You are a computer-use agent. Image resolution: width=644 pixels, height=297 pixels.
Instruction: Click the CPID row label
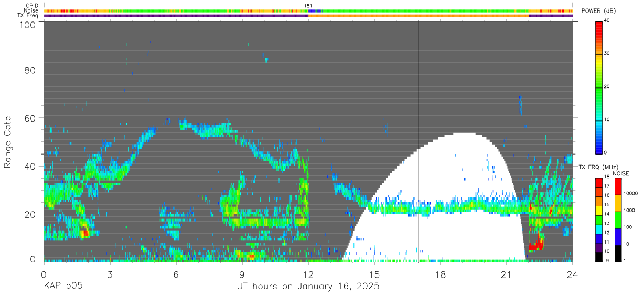[x=33, y=5]
